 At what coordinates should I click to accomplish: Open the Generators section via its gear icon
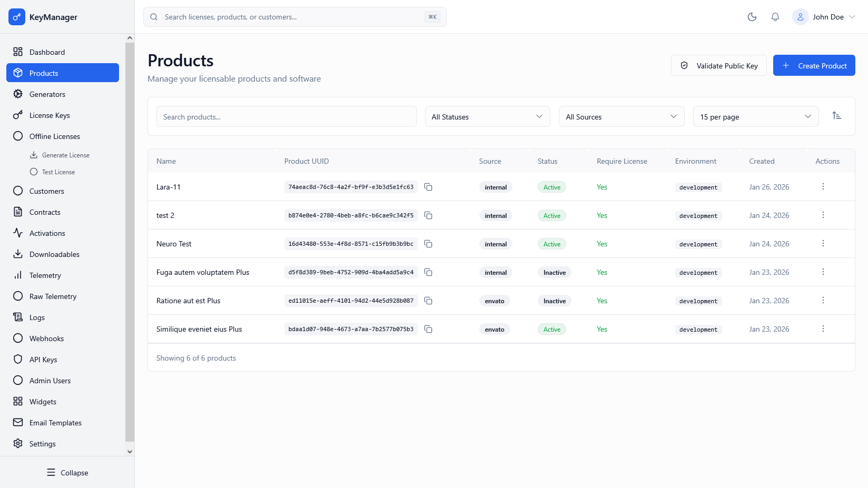tap(17, 94)
